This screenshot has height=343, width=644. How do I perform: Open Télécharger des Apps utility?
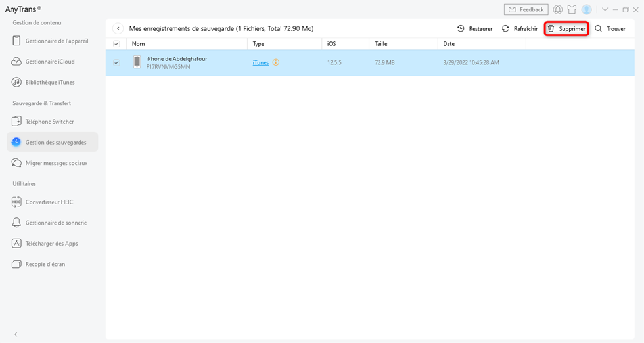(x=52, y=244)
